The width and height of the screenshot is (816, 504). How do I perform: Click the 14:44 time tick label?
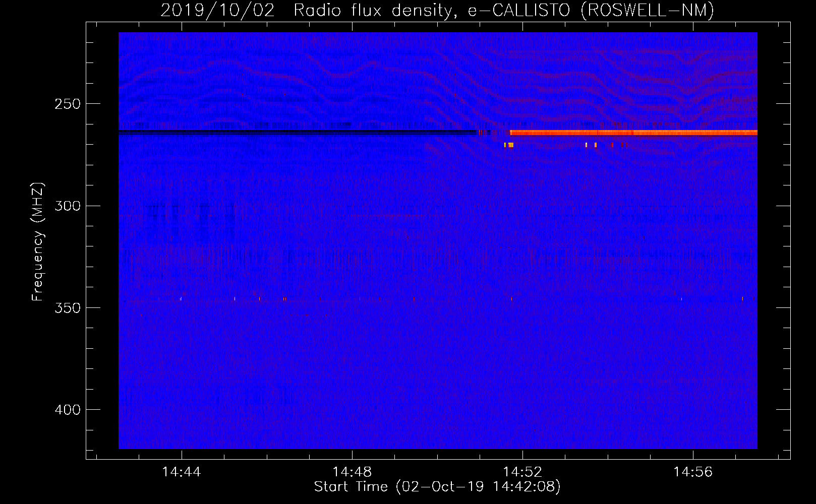182,472
